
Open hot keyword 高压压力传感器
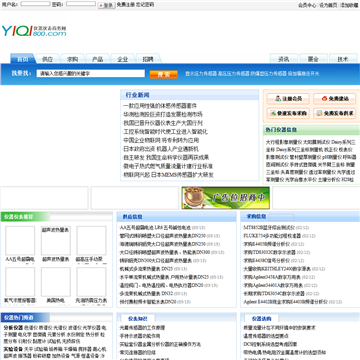point(234,74)
